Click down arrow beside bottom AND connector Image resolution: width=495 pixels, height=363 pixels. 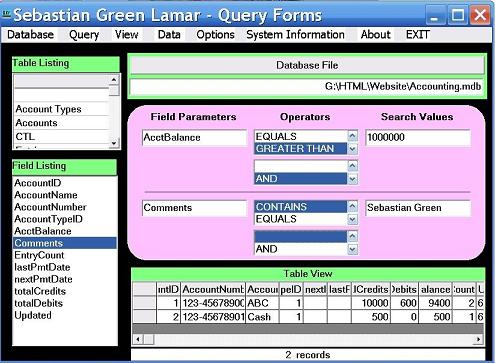coord(352,249)
